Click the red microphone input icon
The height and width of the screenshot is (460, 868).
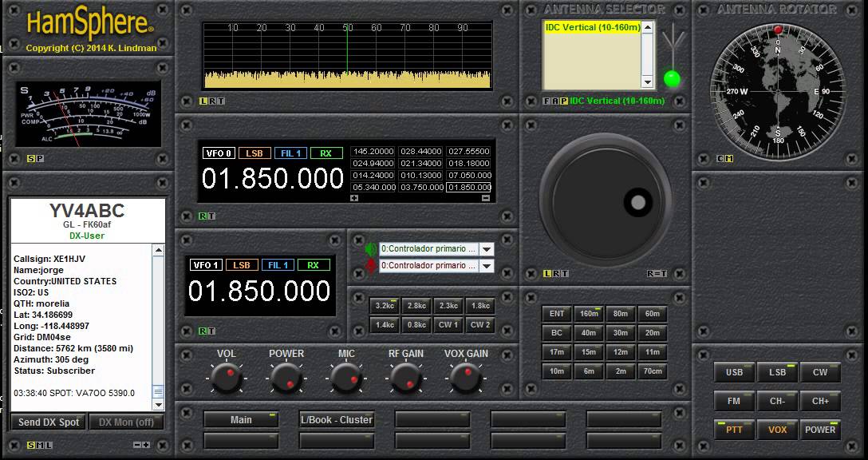click(x=370, y=266)
